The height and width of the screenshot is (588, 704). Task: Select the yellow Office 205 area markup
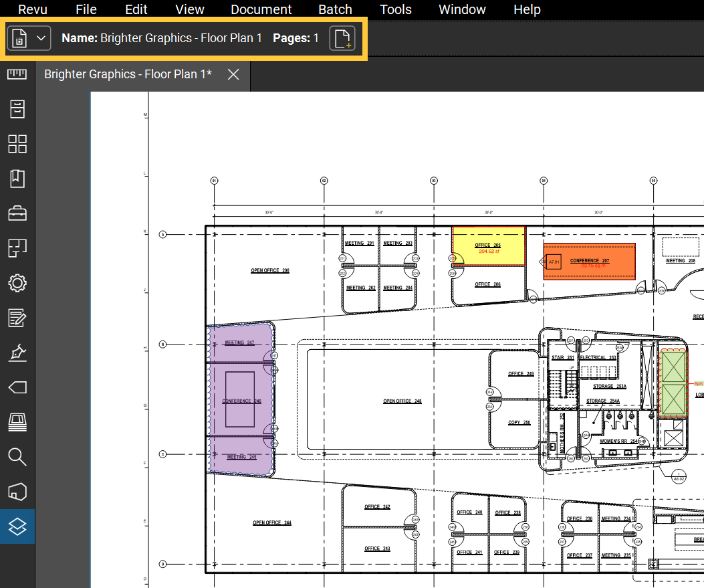pos(488,258)
